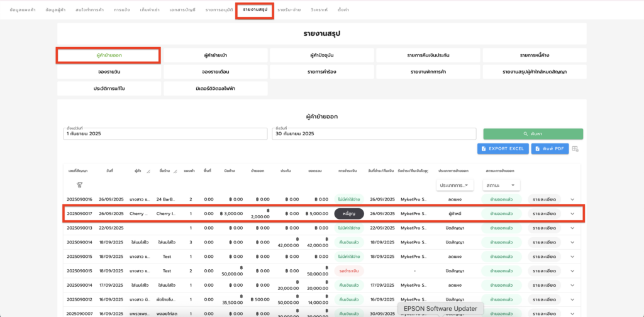The image size is (644, 317).
Task: Expand row 2025090016 using the chevron
Action: click(572, 199)
